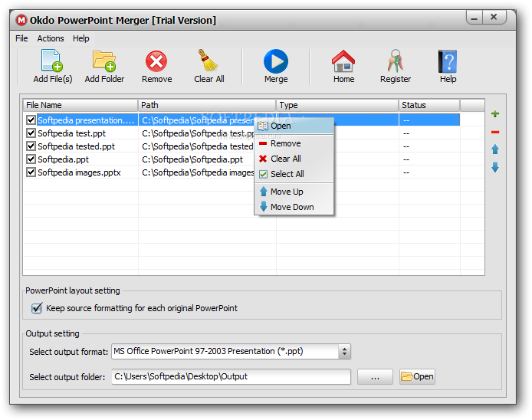
Task: Click the Add File(s) toolbar icon
Action: 52,61
